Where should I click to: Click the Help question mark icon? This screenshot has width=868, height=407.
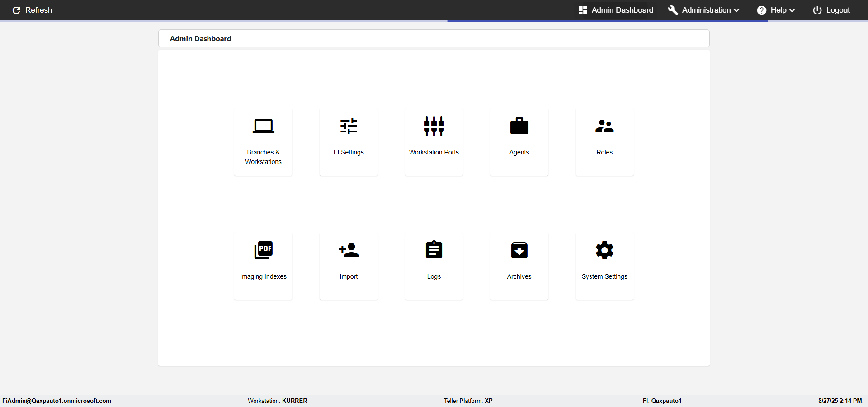pos(762,10)
